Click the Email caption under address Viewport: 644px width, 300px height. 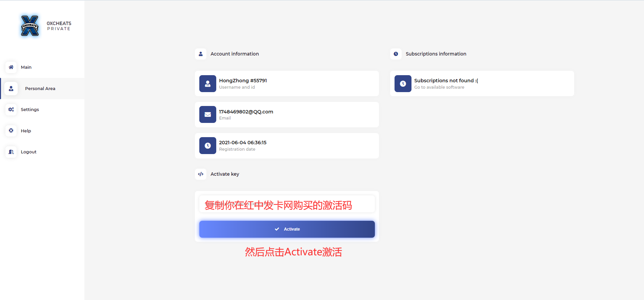point(225,118)
